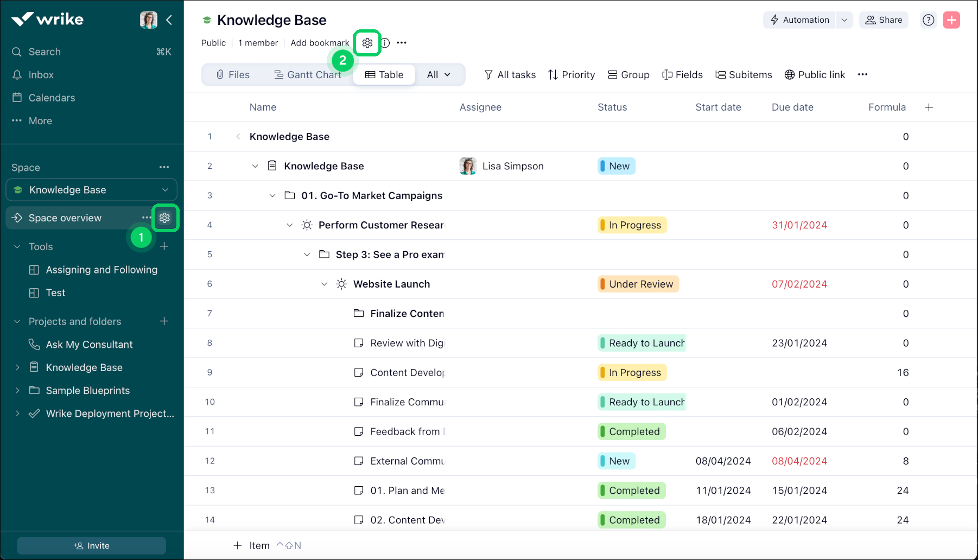Open the help question mark icon
This screenshot has height=560, width=978.
[929, 20]
